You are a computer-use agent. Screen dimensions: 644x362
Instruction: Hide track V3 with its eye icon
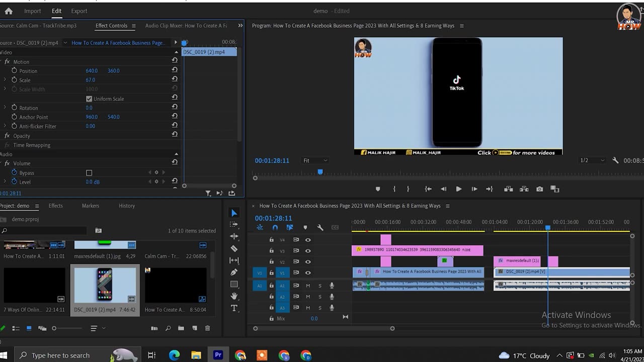tap(308, 251)
